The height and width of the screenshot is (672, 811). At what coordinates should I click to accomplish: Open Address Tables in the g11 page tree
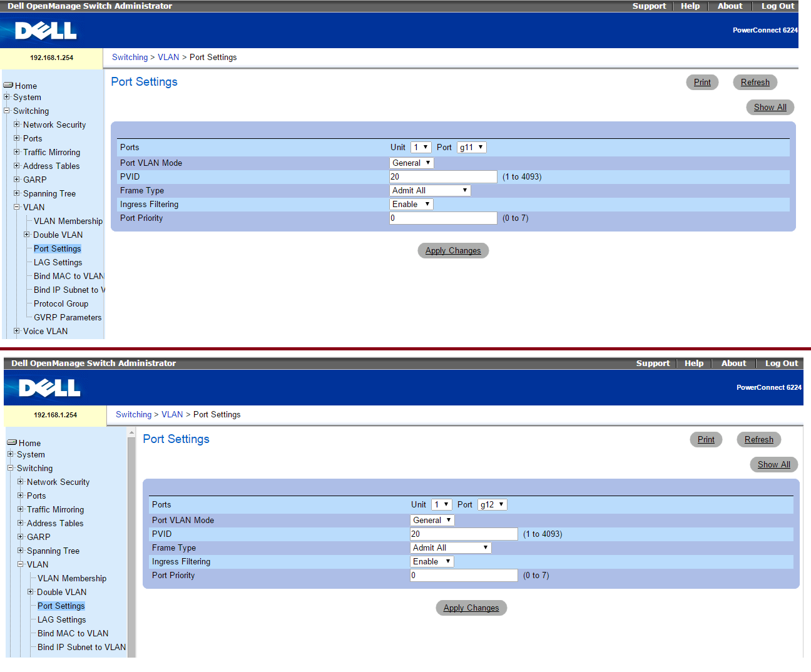click(x=51, y=166)
